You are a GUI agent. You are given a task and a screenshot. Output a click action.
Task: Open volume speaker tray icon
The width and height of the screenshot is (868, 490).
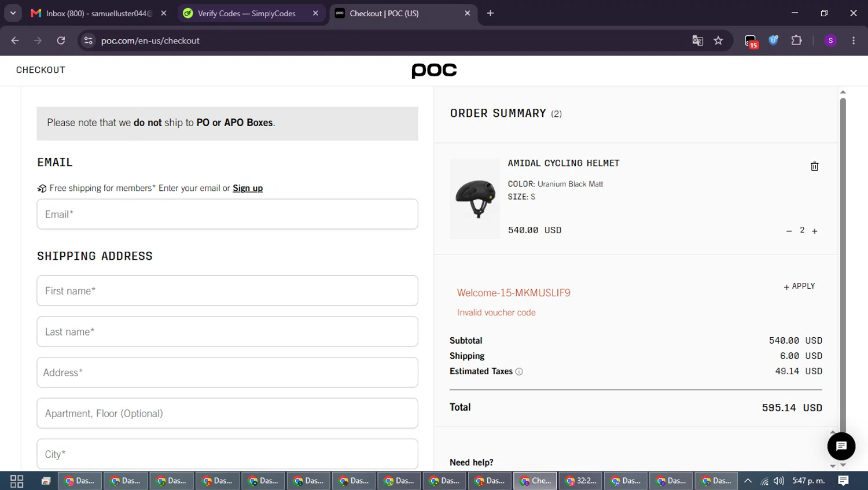[x=779, y=481]
